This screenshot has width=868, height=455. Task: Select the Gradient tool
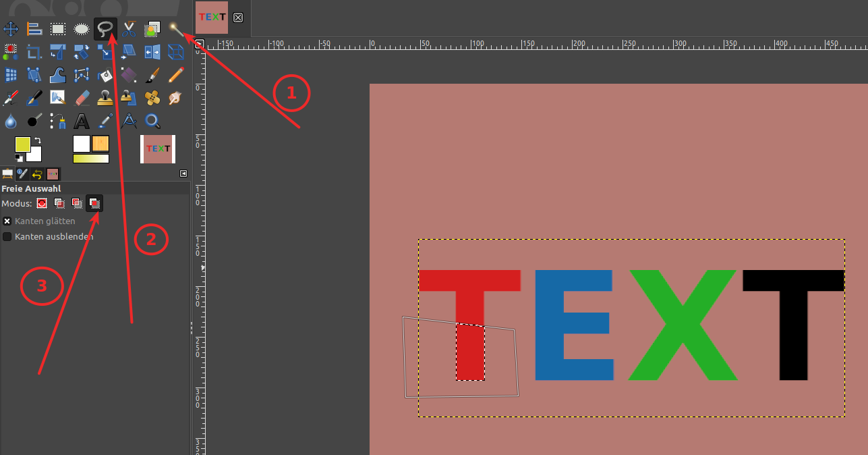point(129,75)
